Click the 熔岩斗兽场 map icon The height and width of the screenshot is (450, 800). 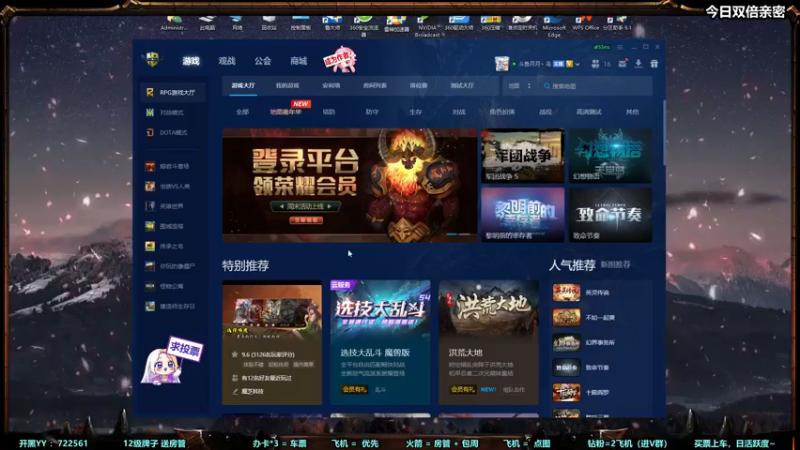point(149,166)
